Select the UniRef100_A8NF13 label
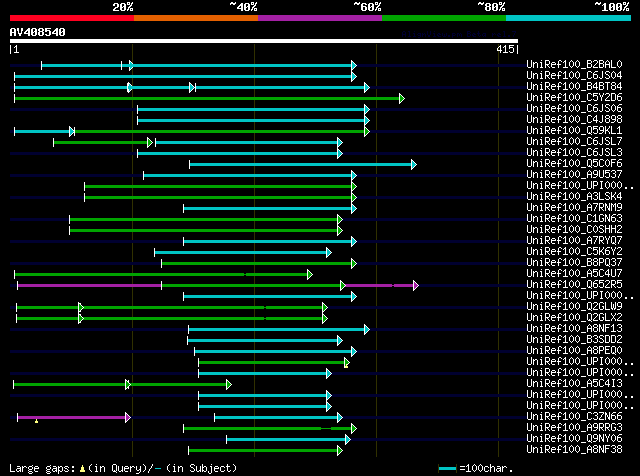640x476 pixels. point(574,329)
